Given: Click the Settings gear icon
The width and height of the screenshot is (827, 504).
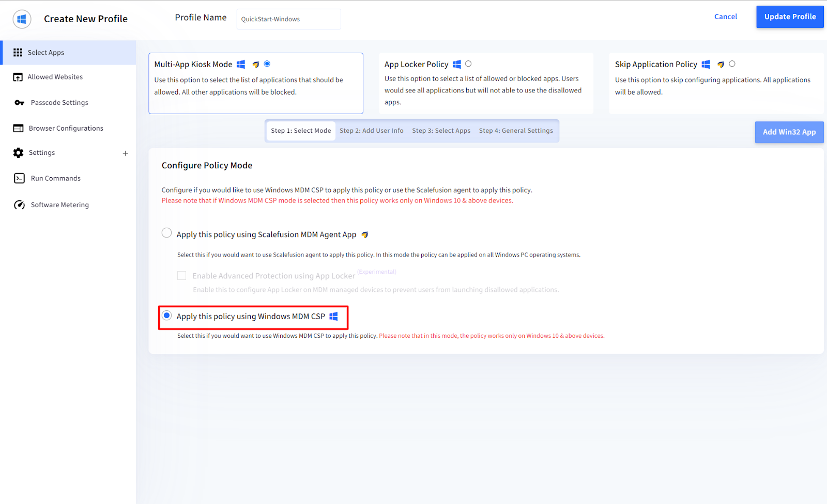Looking at the screenshot, I should [x=18, y=153].
